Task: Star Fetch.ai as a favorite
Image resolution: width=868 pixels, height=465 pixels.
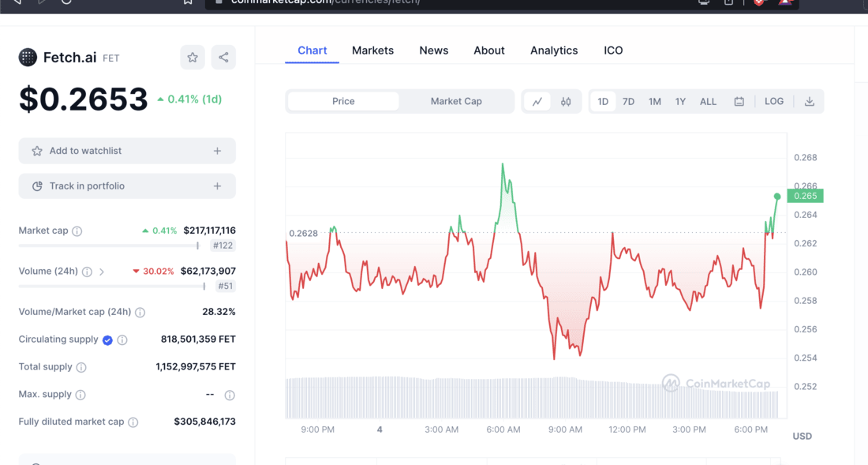Action: click(x=193, y=57)
